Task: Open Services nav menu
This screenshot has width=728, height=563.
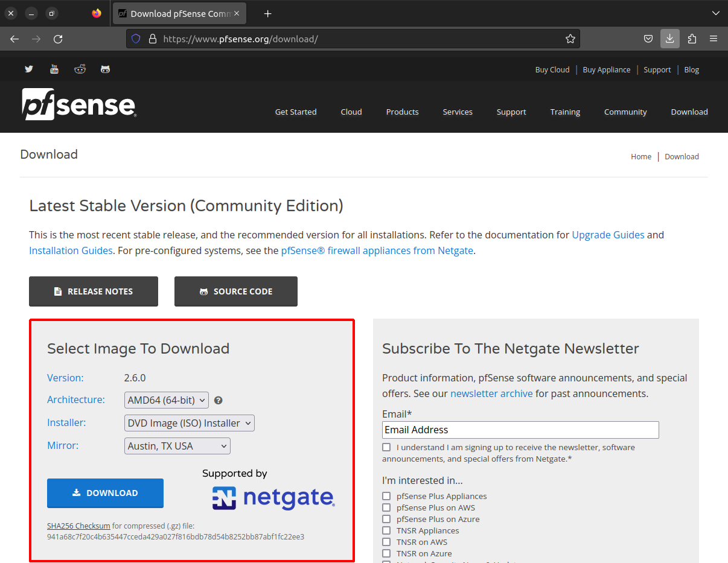Action: pos(458,112)
